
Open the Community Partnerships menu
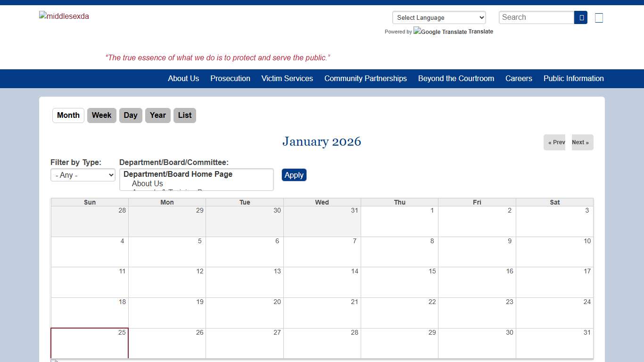click(x=365, y=78)
